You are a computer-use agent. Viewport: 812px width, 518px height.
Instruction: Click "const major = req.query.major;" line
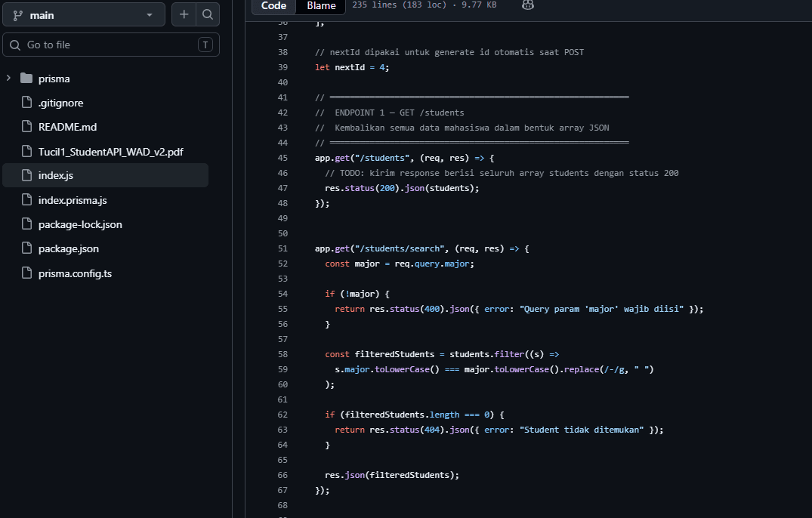coord(400,264)
